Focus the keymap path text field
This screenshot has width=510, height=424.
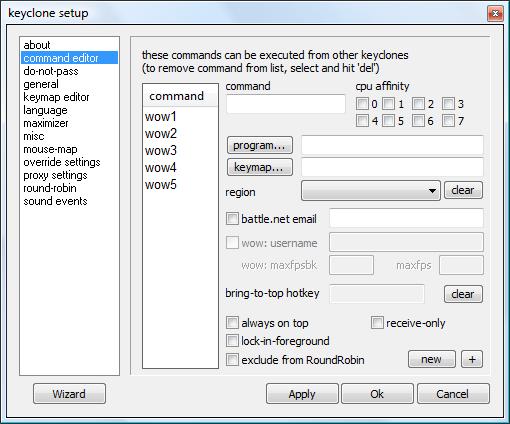click(x=392, y=167)
